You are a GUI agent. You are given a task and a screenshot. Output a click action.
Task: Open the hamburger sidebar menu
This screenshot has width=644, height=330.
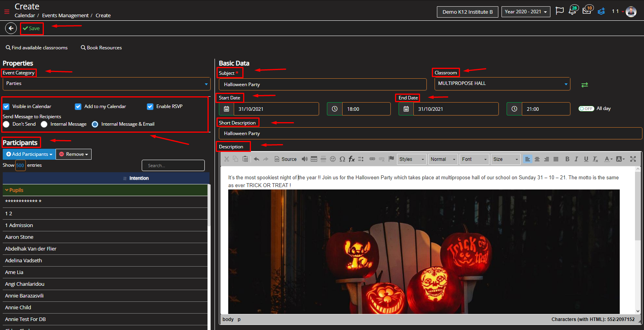7,11
